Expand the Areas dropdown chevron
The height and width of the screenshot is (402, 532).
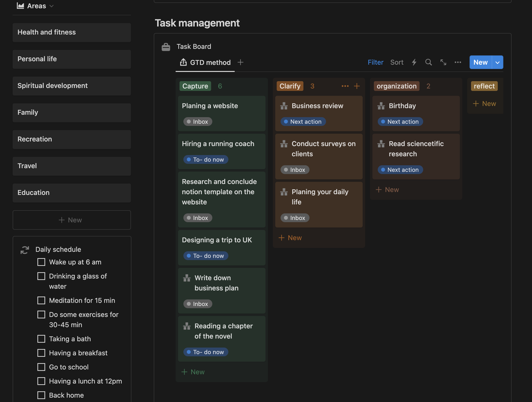pos(51,6)
